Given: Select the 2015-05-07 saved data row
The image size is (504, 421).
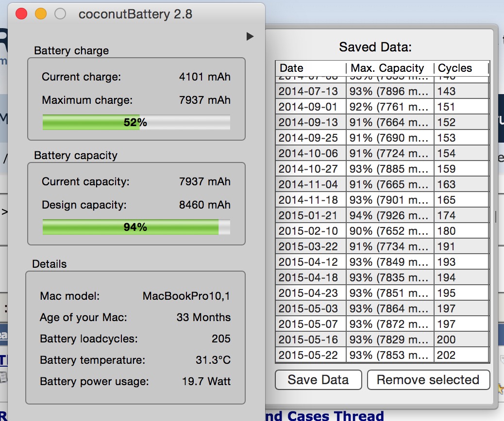Looking at the screenshot, I should 382,324.
